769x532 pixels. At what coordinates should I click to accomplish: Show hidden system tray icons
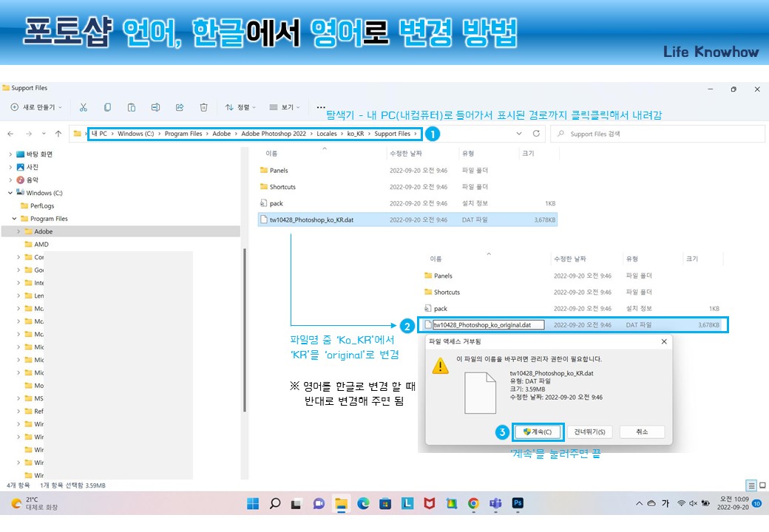(x=639, y=503)
